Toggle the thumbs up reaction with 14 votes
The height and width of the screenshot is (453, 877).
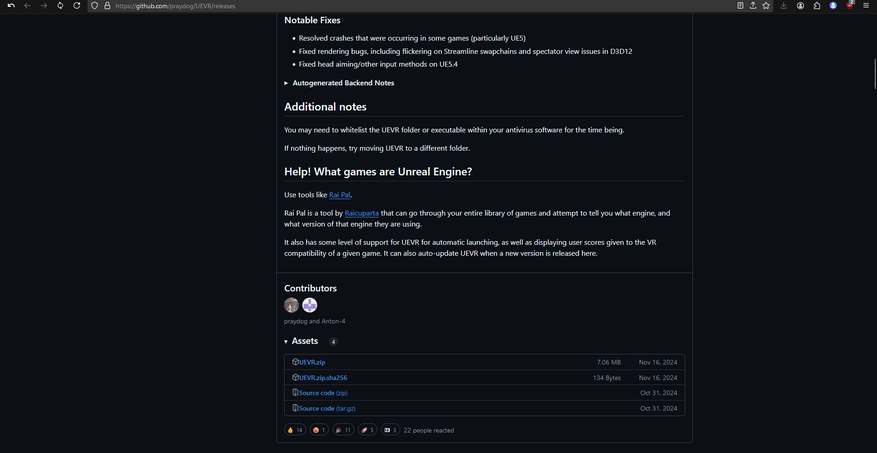click(x=295, y=430)
